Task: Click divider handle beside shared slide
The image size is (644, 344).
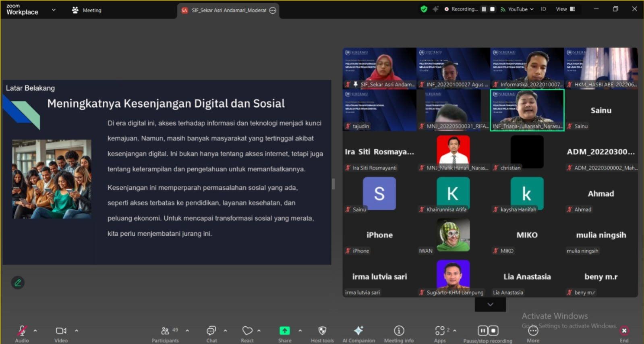Action: [x=333, y=184]
